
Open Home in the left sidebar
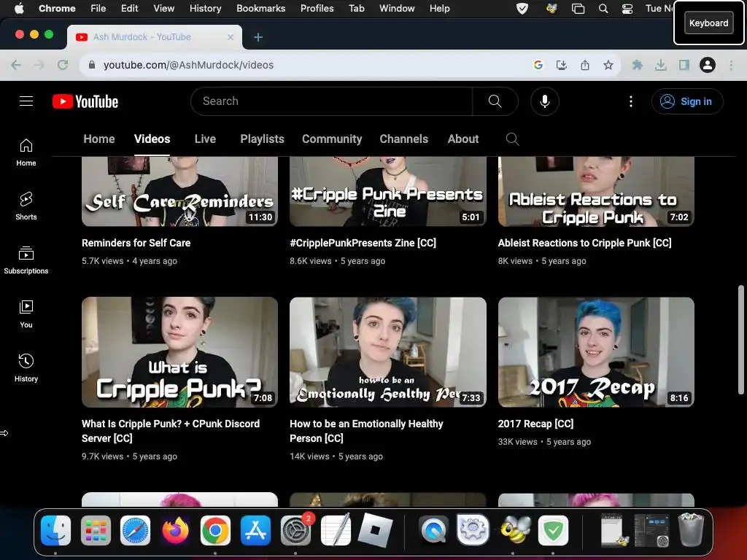pyautogui.click(x=26, y=152)
